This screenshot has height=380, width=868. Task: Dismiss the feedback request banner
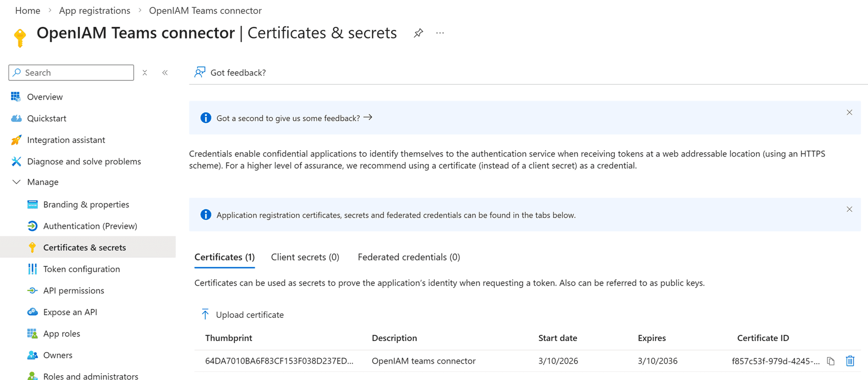tap(849, 112)
